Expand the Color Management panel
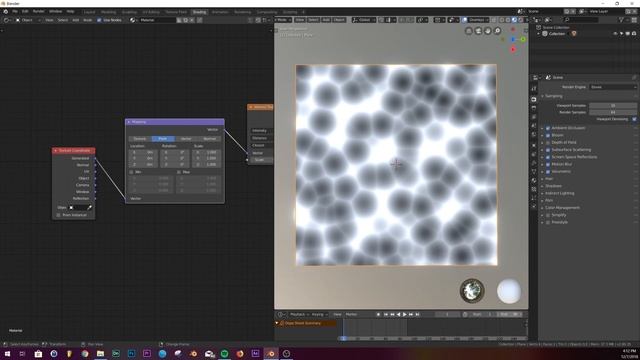The image size is (640, 360). click(562, 208)
